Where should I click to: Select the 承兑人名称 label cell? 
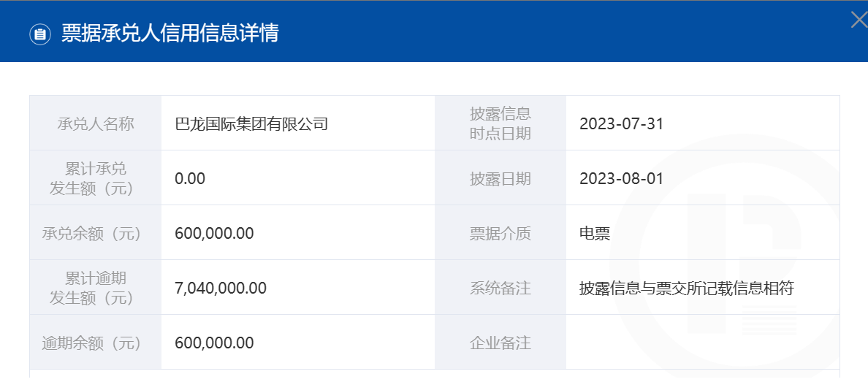click(x=96, y=123)
